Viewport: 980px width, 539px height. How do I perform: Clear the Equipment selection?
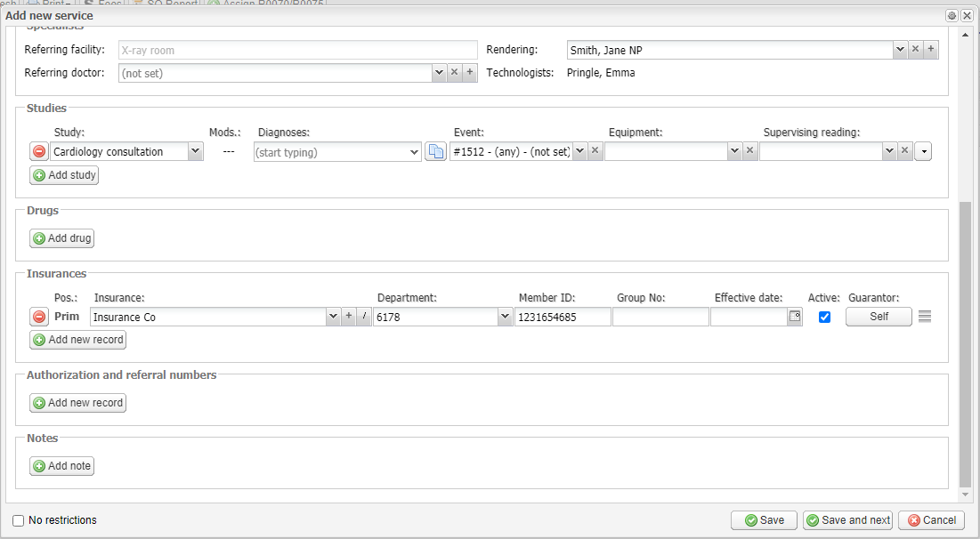click(x=750, y=150)
